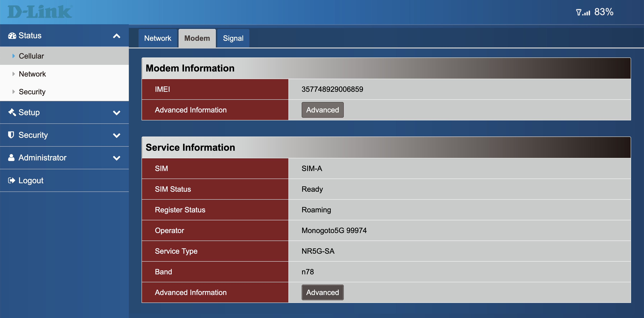Viewport: 644px width, 318px height.
Task: Open Network item under Status
Action: (32, 74)
